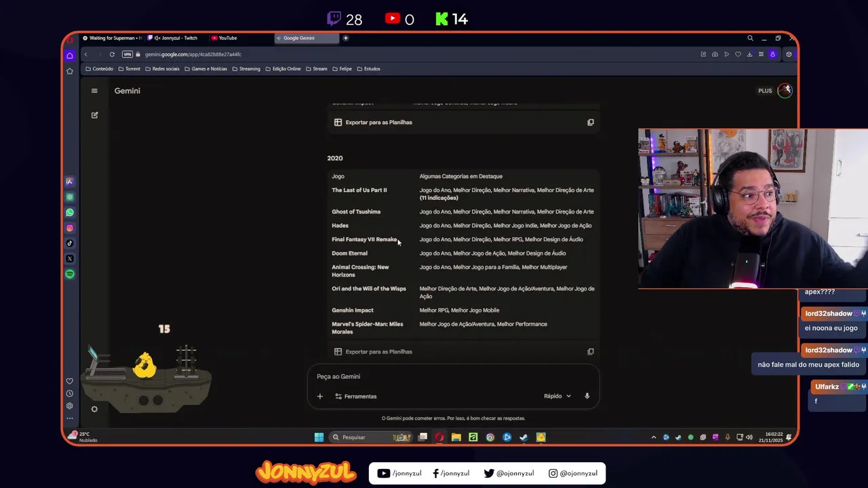Image resolution: width=868 pixels, height=488 pixels.
Task: Click the Opera sidebar home button
Action: click(x=70, y=56)
